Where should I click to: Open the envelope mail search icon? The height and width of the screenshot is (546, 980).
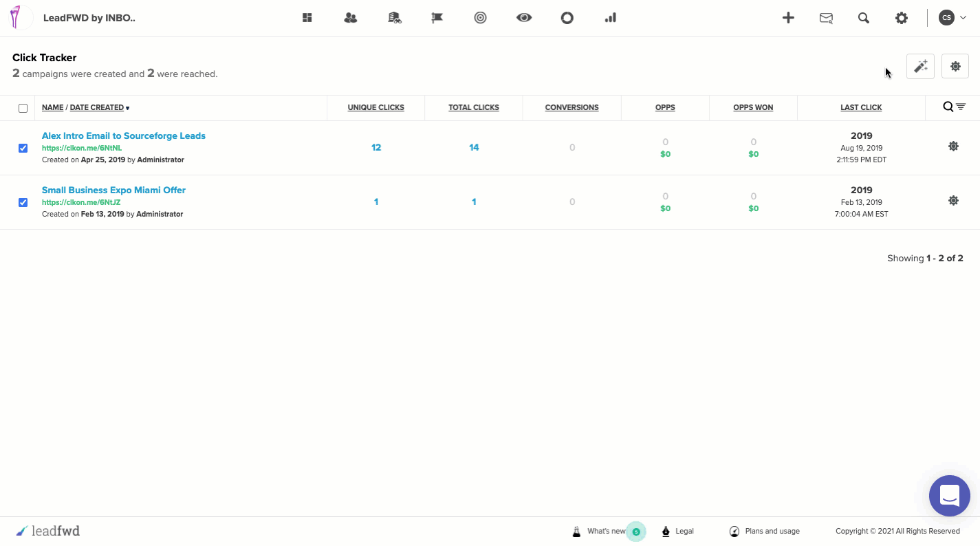click(x=827, y=18)
